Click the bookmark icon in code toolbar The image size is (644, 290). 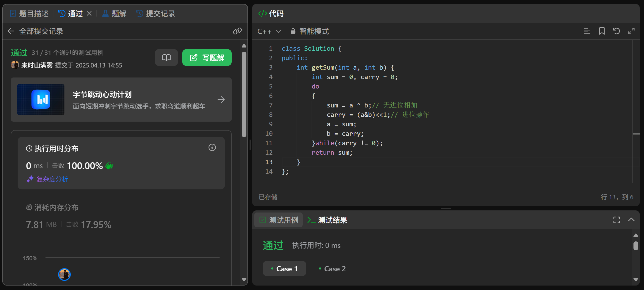(602, 31)
